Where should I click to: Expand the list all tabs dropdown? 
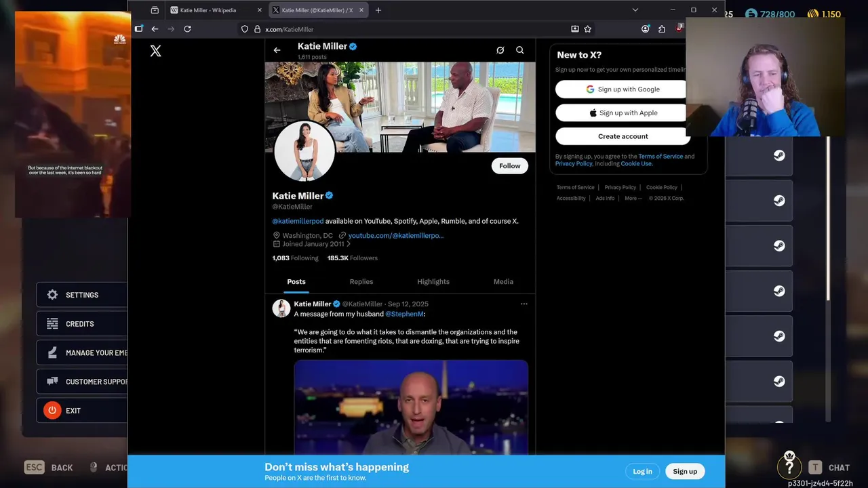(x=635, y=10)
